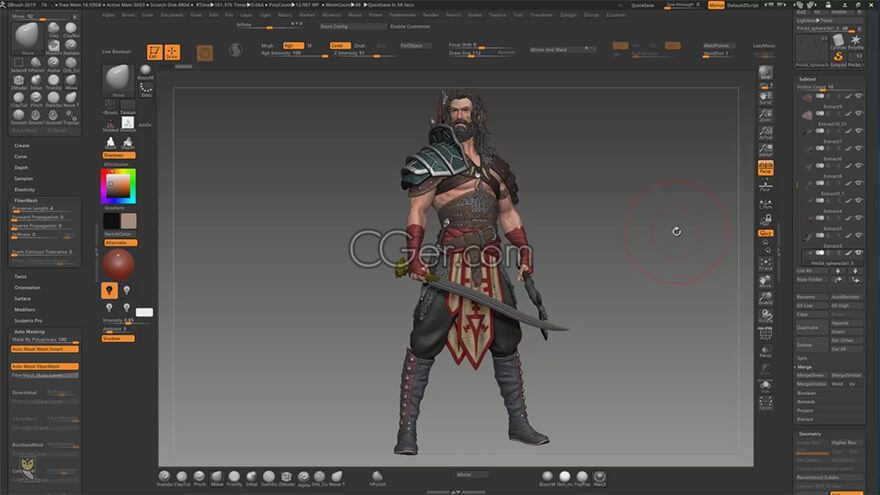Toggle Zsub sculpt mode
Viewport: 880px width, 495px height.
tap(360, 45)
